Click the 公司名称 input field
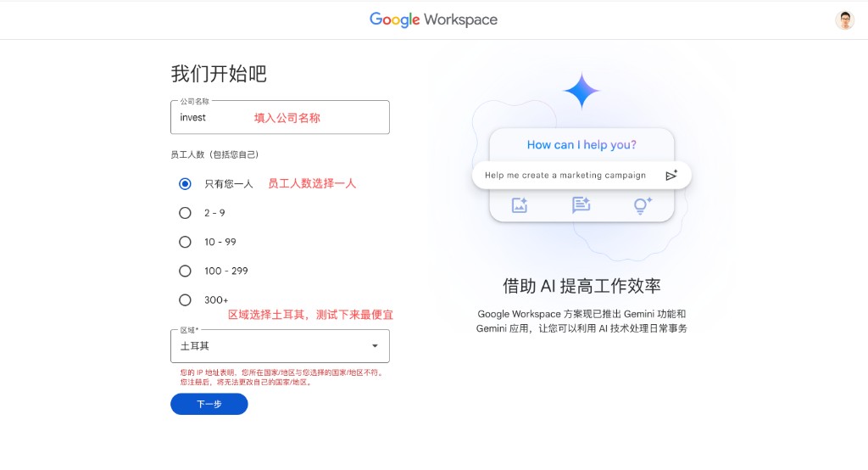Screen dimensions: 868x470 point(280,117)
